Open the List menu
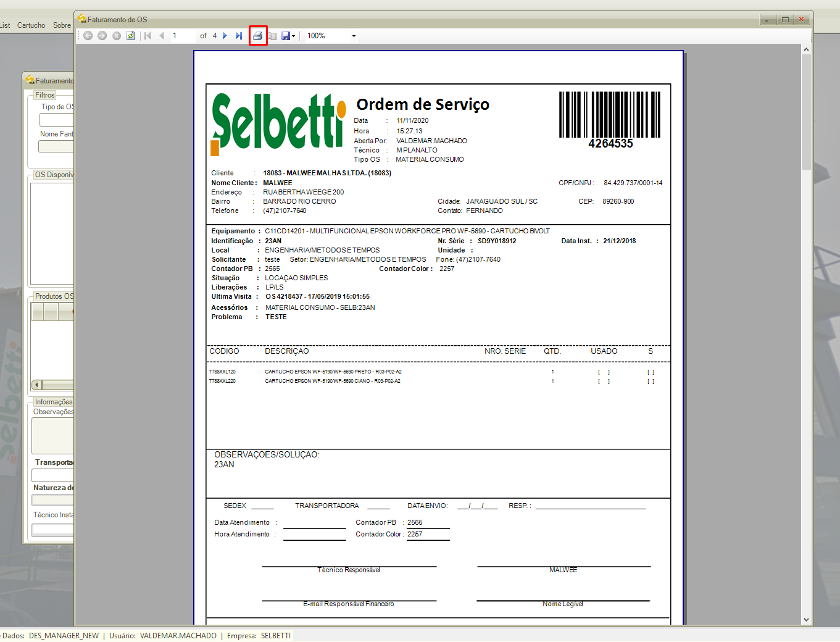This screenshot has width=840, height=642. coord(5,25)
